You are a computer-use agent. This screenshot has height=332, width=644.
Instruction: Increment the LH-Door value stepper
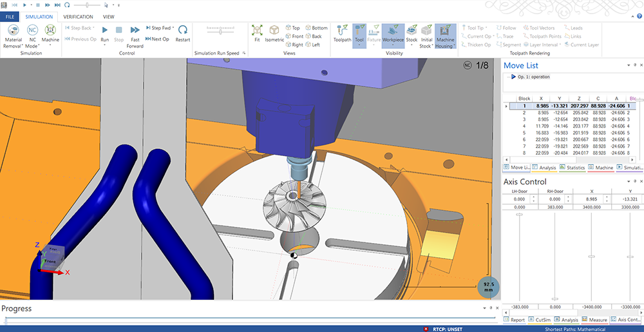(x=535, y=197)
